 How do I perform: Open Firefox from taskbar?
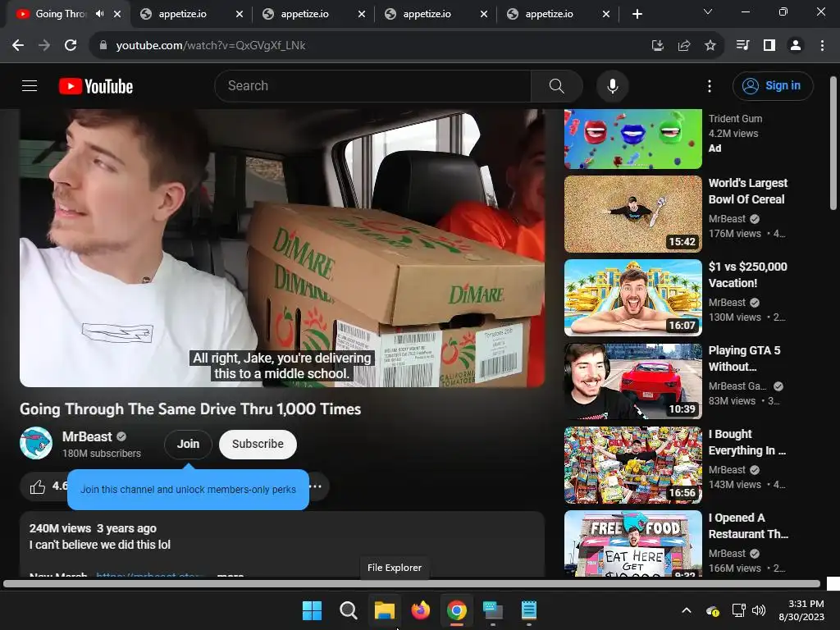(421, 610)
